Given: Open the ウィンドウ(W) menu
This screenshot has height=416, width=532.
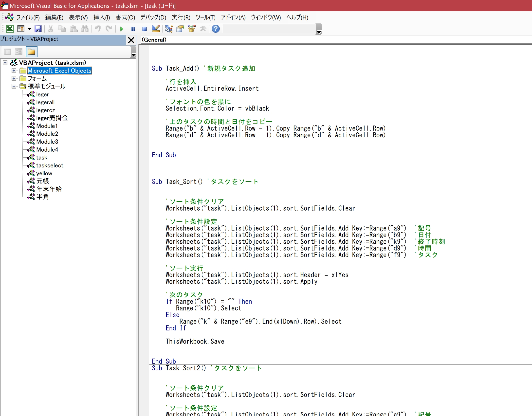Looking at the screenshot, I should [x=266, y=18].
